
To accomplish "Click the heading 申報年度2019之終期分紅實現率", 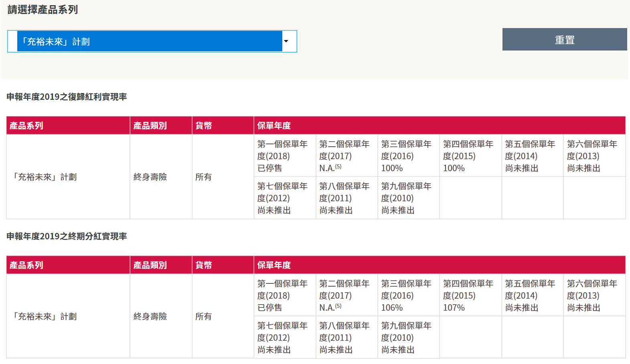I will [67, 236].
